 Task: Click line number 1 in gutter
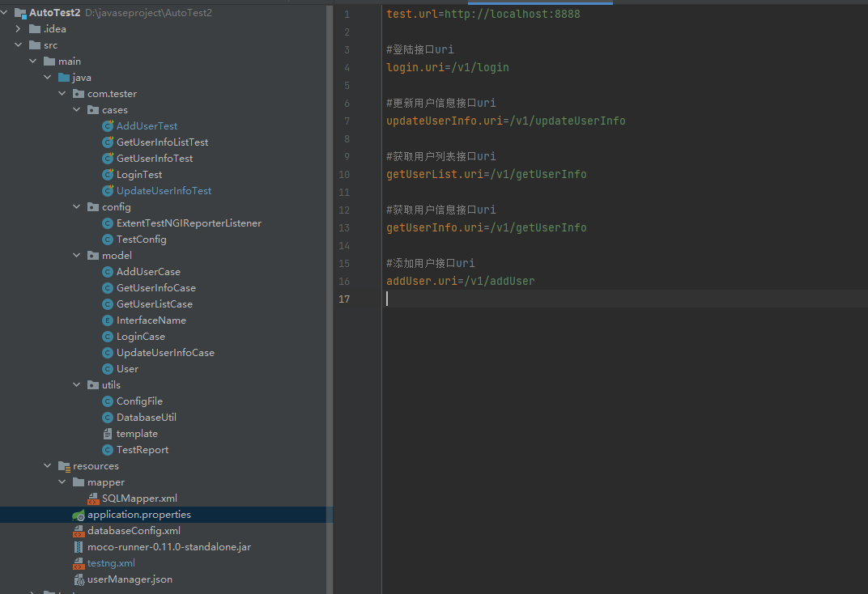coord(347,15)
